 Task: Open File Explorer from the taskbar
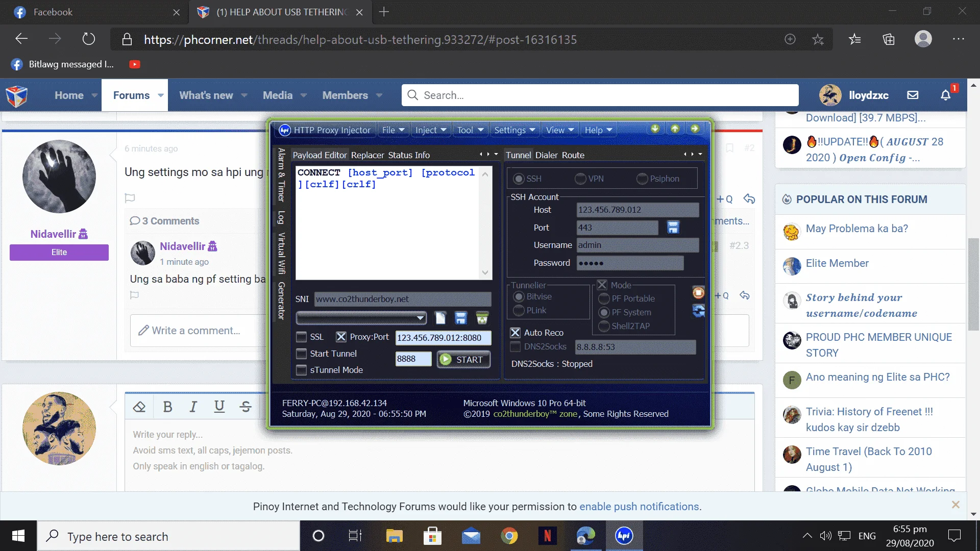pos(394,536)
